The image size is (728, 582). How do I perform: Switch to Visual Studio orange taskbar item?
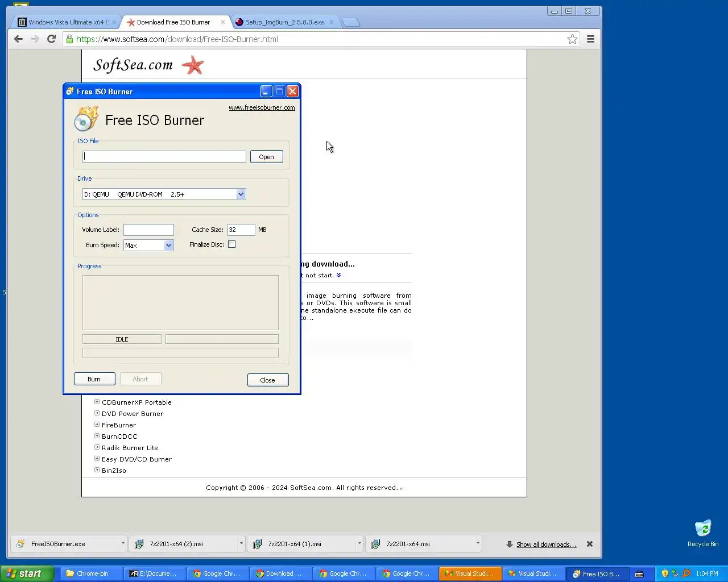[470, 573]
